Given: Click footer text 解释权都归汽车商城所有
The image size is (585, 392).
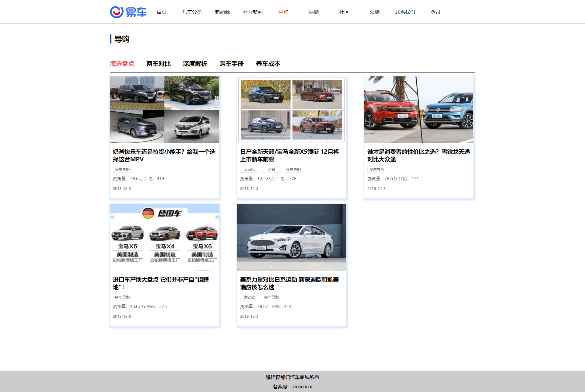Looking at the screenshot, I should pyautogui.click(x=292, y=377).
